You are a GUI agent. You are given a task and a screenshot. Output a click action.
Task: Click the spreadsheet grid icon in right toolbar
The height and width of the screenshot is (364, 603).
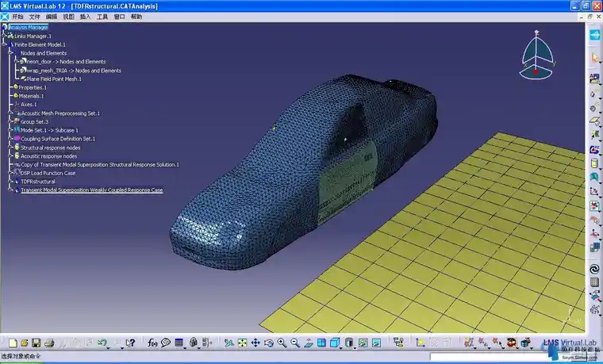pos(594,282)
